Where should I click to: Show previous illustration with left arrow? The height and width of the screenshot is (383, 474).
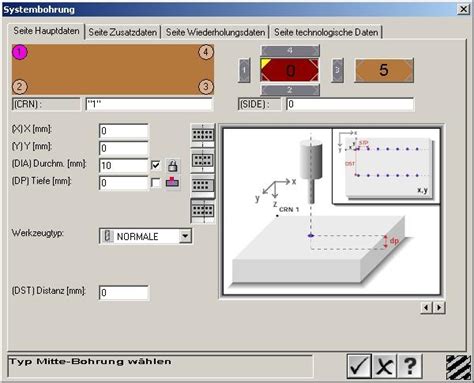[427, 307]
